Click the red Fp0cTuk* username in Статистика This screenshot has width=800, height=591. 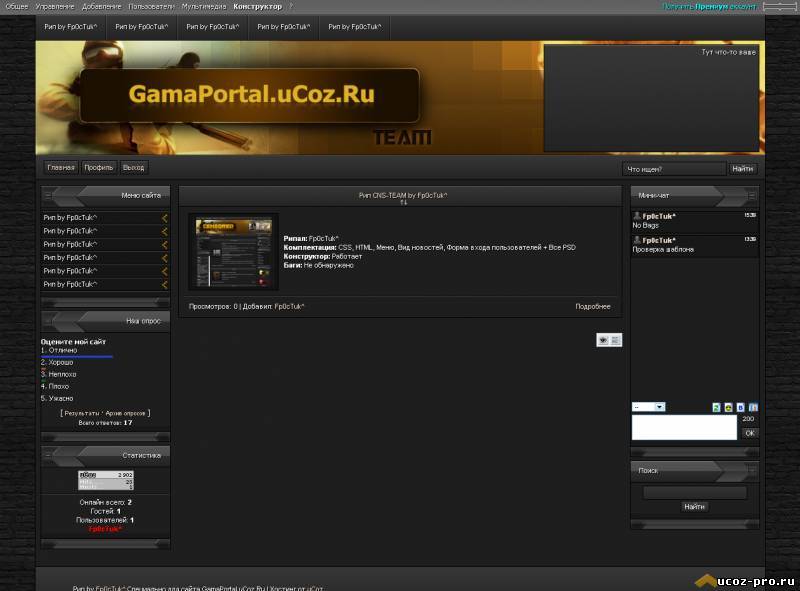pos(105,529)
